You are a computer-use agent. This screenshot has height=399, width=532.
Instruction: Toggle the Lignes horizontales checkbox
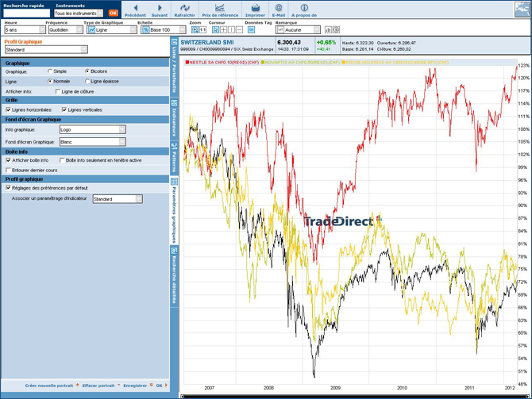click(x=8, y=109)
